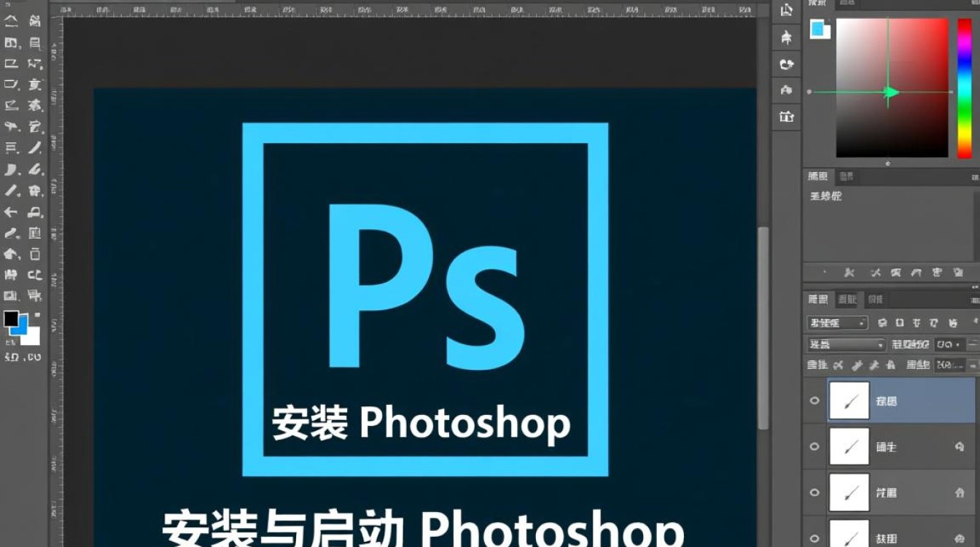The image size is (980, 547).
Task: Click the large "Ps" letters on the canvas
Action: [x=427, y=286]
